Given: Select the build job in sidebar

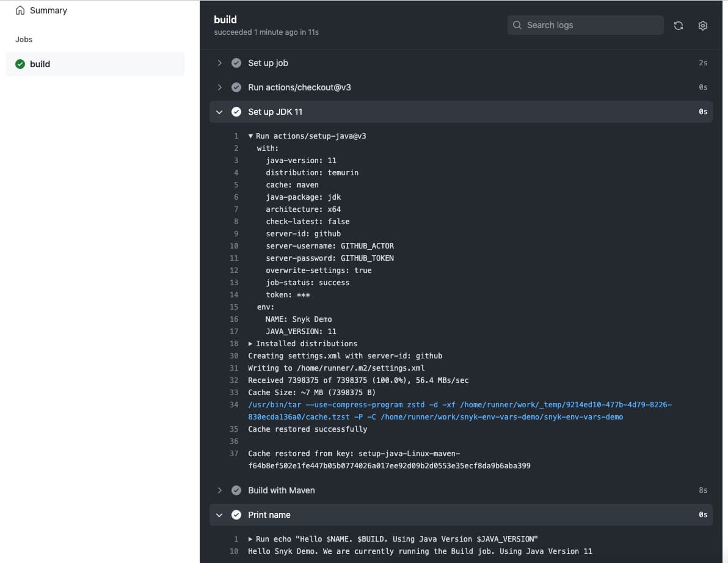Looking at the screenshot, I should coord(40,64).
